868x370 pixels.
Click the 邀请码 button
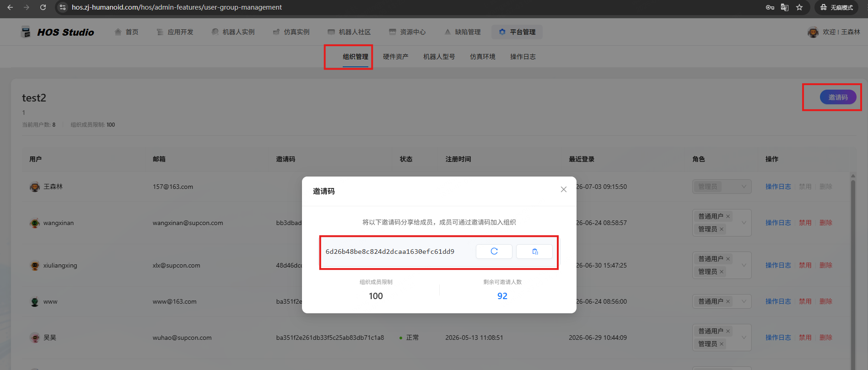click(x=838, y=97)
